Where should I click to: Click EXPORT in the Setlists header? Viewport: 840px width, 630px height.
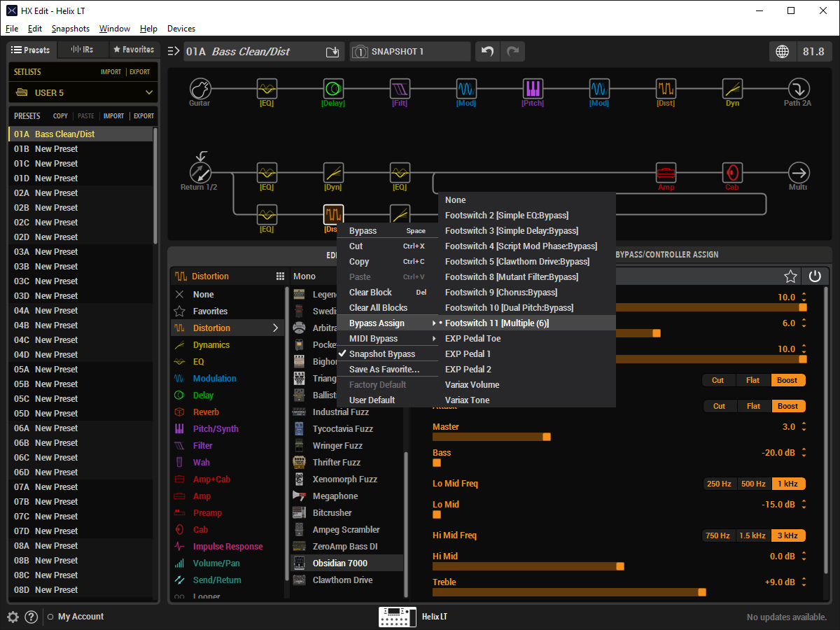tap(139, 72)
